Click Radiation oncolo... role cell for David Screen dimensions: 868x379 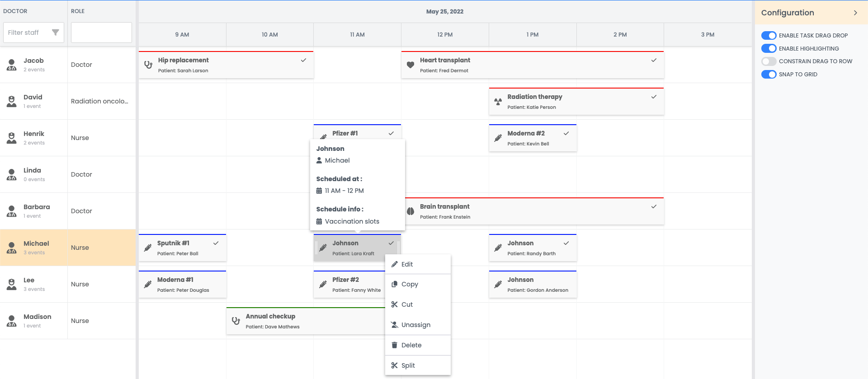point(101,101)
